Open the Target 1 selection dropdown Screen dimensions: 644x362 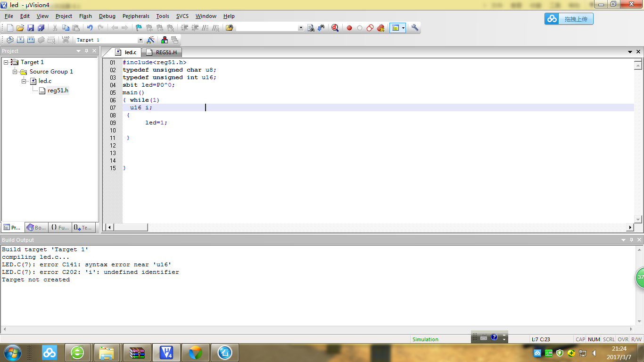[140, 40]
